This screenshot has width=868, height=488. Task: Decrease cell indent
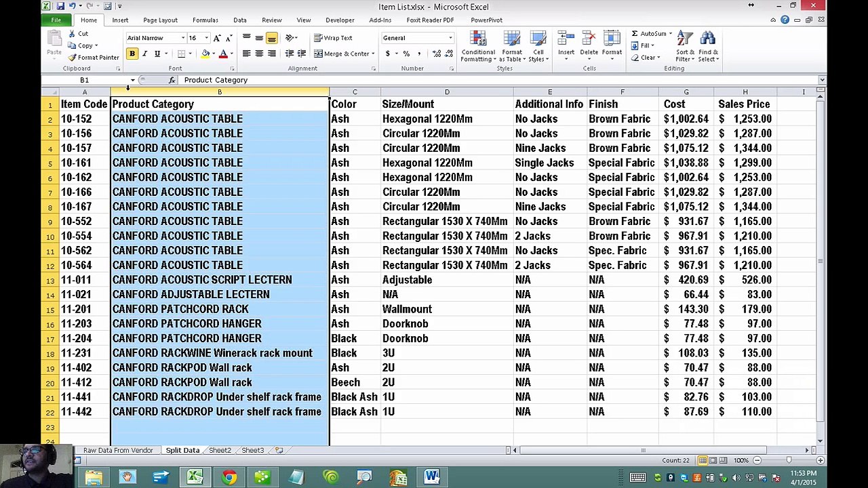pyautogui.click(x=290, y=54)
